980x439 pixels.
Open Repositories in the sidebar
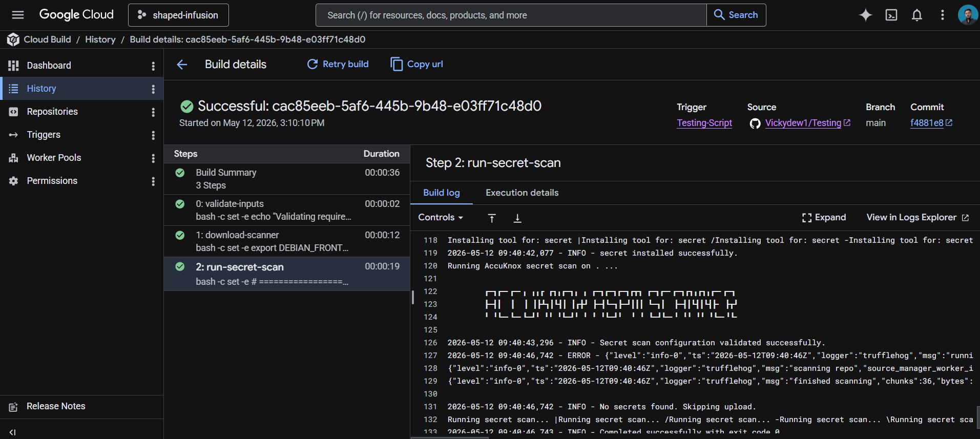coord(52,112)
